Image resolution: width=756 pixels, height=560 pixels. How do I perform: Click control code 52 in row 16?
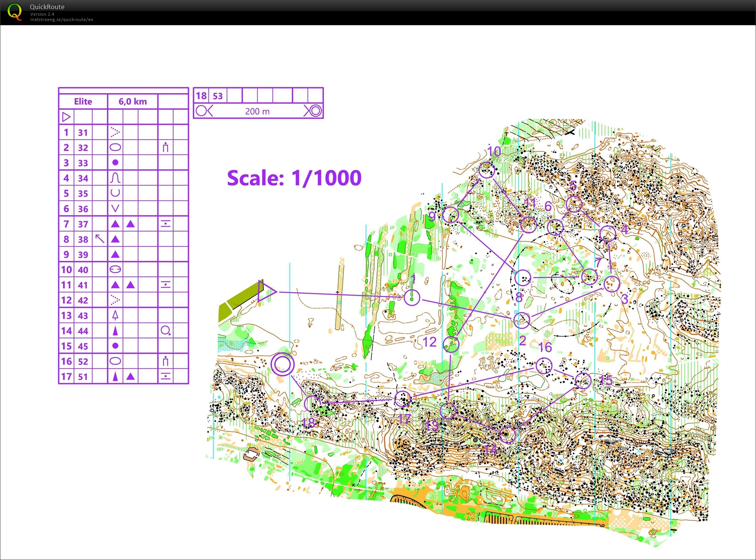click(x=83, y=361)
